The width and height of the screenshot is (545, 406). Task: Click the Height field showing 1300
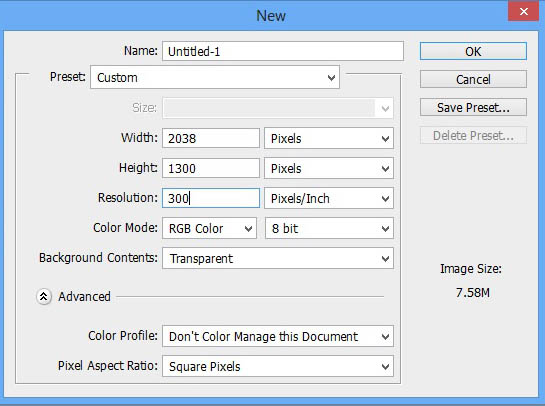tap(211, 169)
